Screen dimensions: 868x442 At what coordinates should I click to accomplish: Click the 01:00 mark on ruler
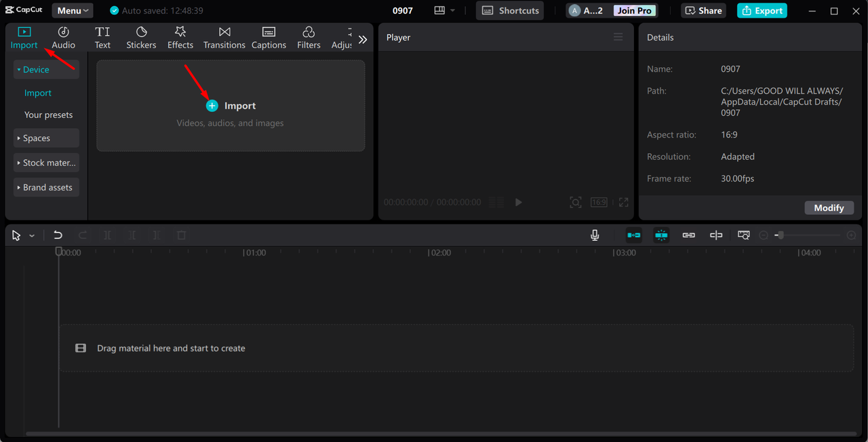[255, 252]
